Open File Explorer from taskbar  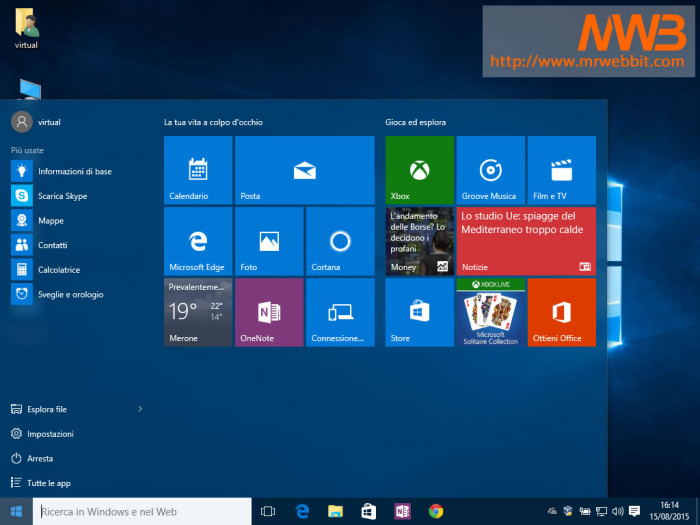tap(335, 511)
